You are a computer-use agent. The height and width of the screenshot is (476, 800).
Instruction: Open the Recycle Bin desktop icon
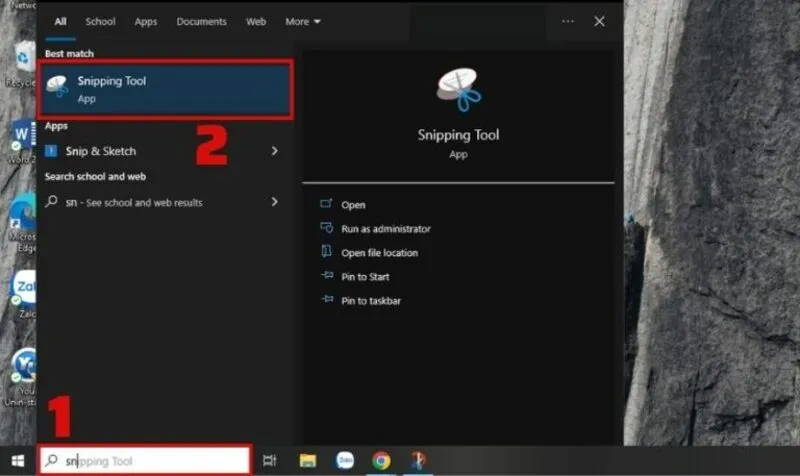21,64
